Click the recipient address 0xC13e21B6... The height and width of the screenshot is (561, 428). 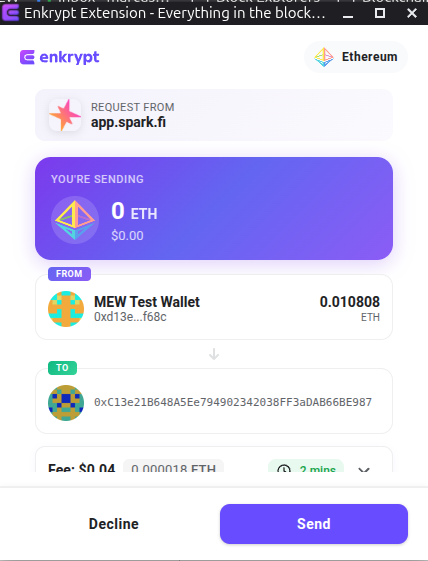click(233, 402)
